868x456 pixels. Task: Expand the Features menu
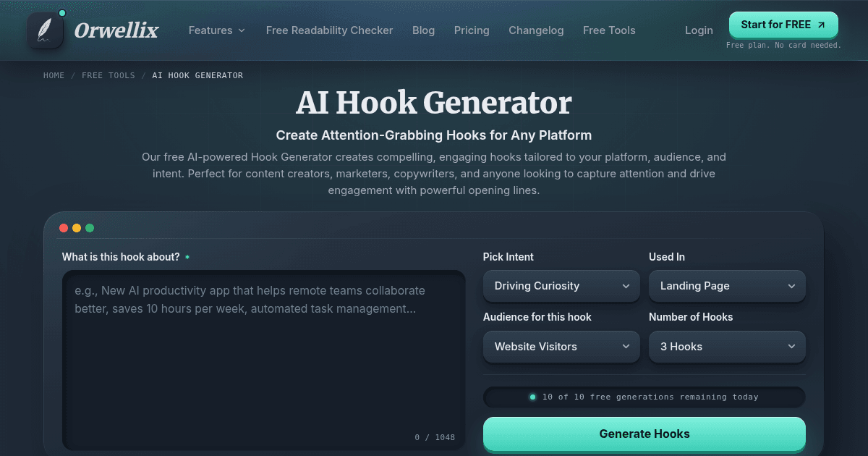[217, 30]
